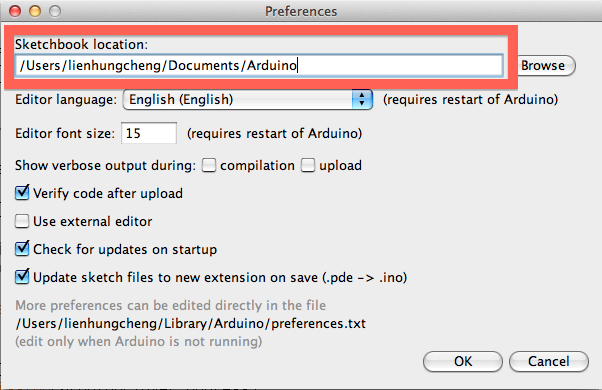Screen dimensions: 602x390
Task: Enable verbose output during upload
Action: pos(308,165)
